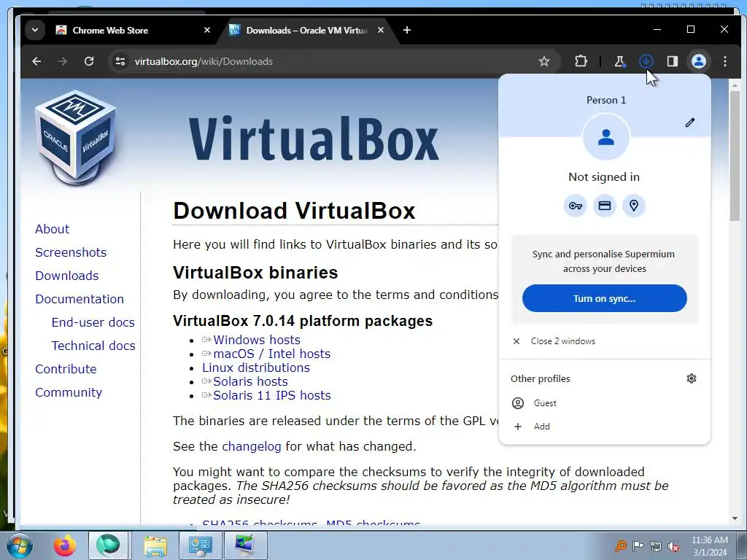The height and width of the screenshot is (560, 747).
Task: Open the changelog link
Action: point(252,447)
